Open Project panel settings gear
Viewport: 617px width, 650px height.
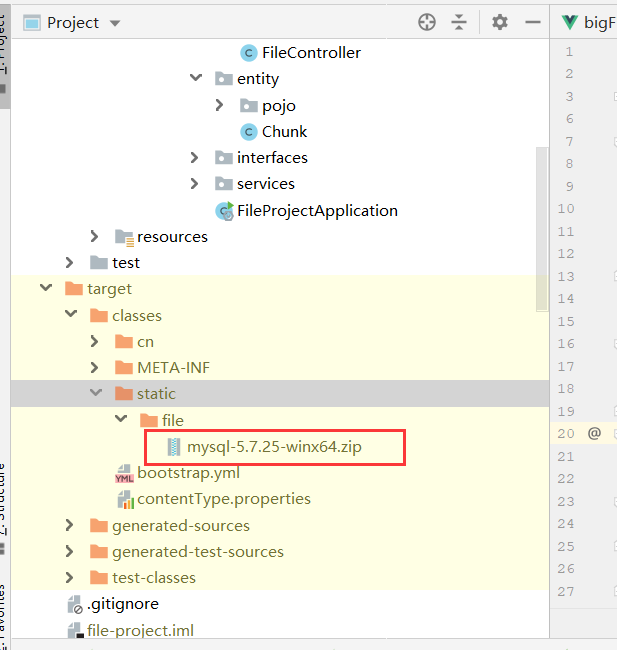click(500, 22)
